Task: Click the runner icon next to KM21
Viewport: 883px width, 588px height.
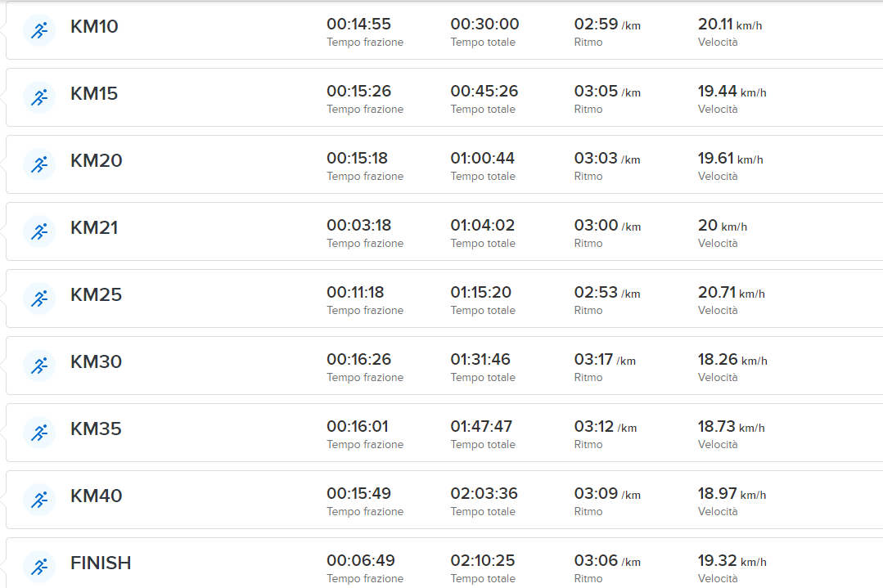Action: pyautogui.click(x=39, y=231)
